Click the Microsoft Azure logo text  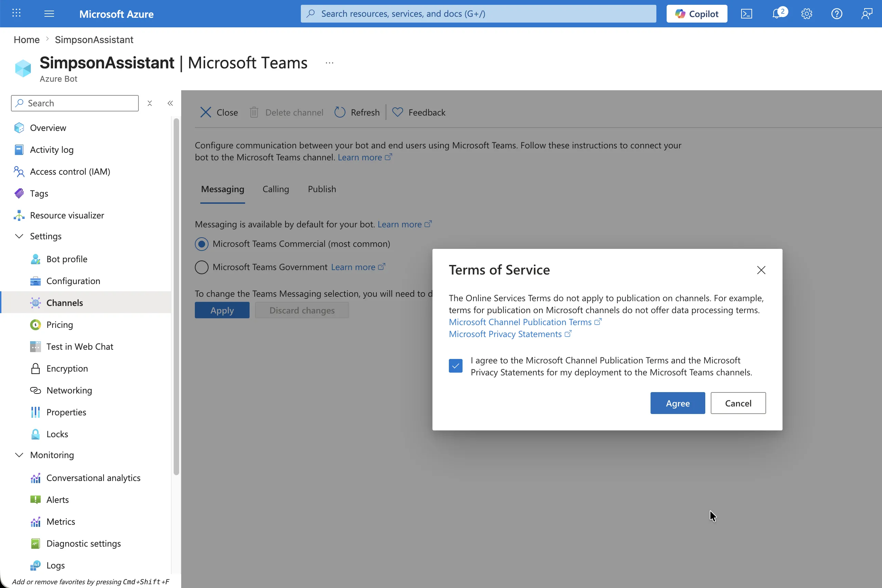click(x=116, y=14)
